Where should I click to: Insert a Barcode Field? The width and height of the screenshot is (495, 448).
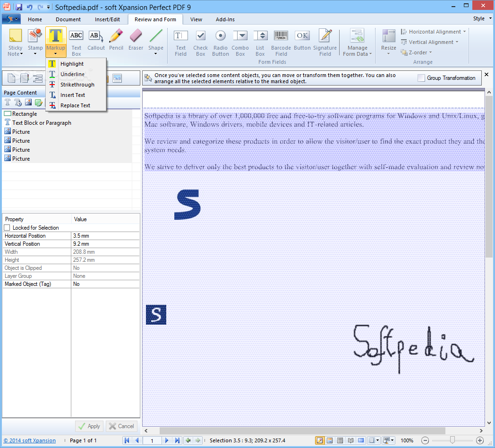click(x=281, y=43)
